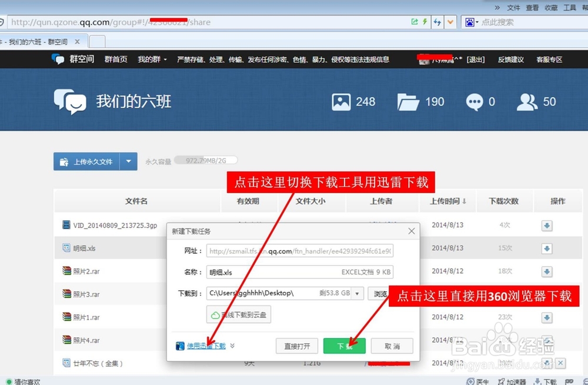
Task: Close the 我们的六班 browser tab
Action: 77,41
